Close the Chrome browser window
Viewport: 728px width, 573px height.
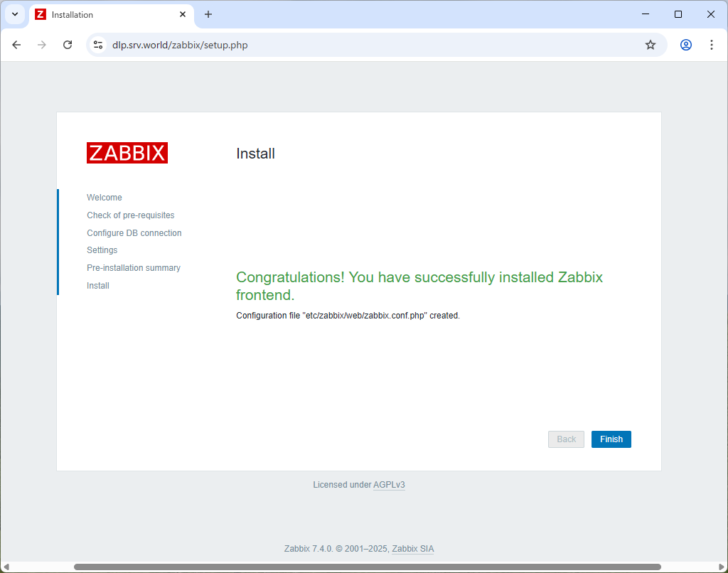(710, 14)
